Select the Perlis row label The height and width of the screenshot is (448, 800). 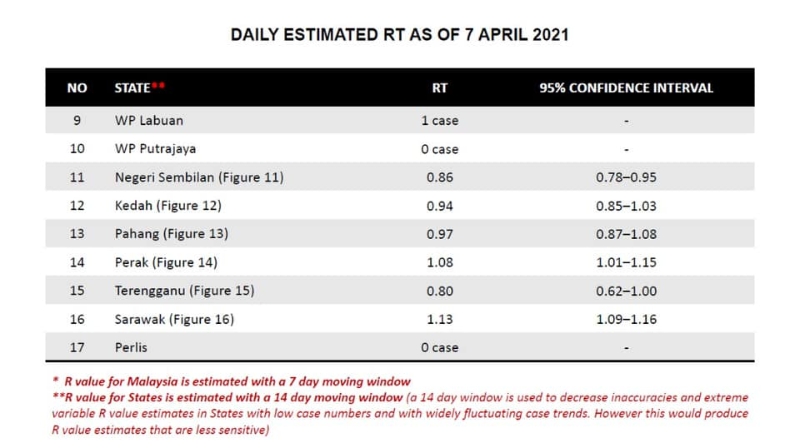pyautogui.click(x=131, y=347)
